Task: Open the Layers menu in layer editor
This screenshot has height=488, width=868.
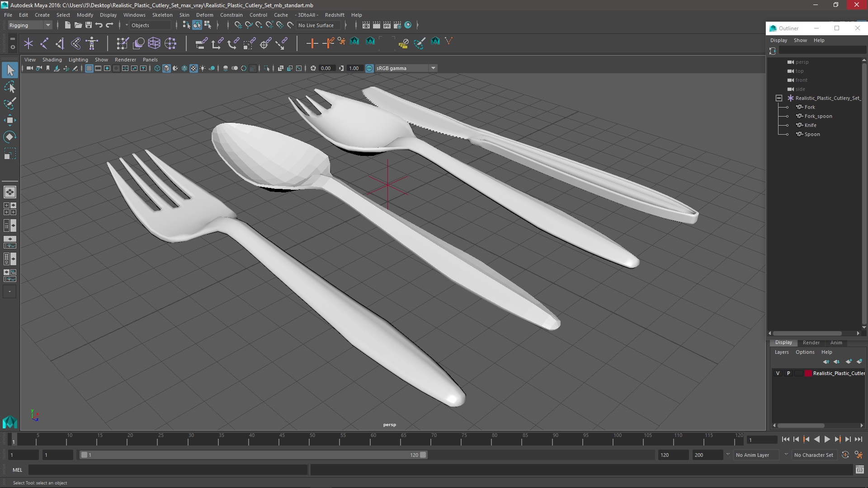Action: click(x=781, y=352)
